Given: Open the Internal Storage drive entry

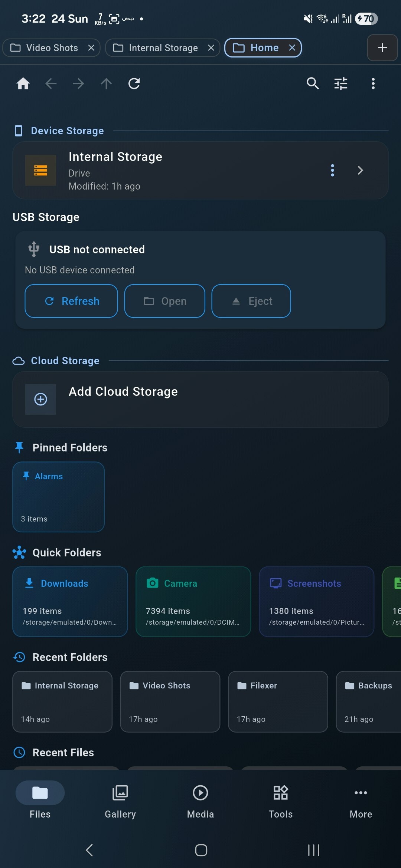Looking at the screenshot, I should click(x=200, y=170).
